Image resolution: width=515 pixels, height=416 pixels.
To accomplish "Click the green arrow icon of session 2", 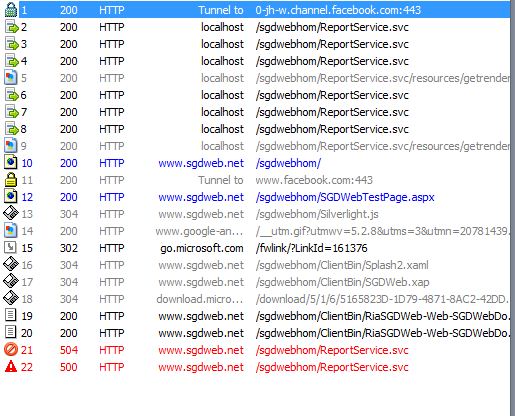I will point(11,27).
